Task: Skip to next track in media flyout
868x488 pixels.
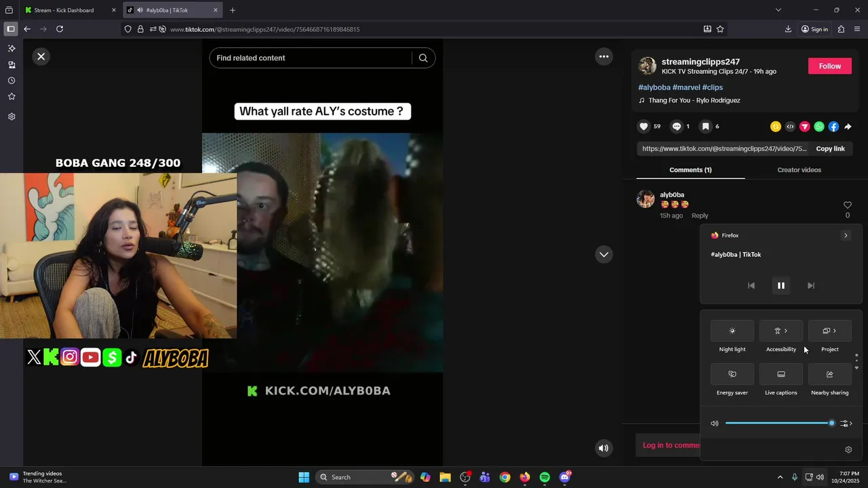Action: click(x=811, y=286)
